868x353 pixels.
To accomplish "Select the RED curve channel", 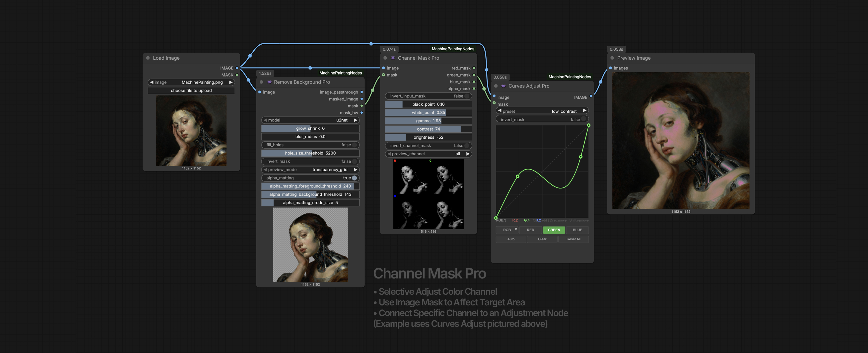I will coord(530,230).
